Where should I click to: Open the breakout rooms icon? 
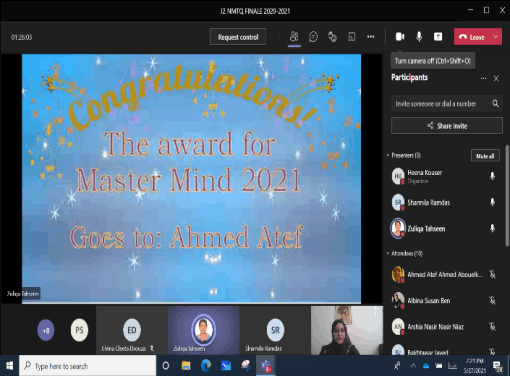351,37
